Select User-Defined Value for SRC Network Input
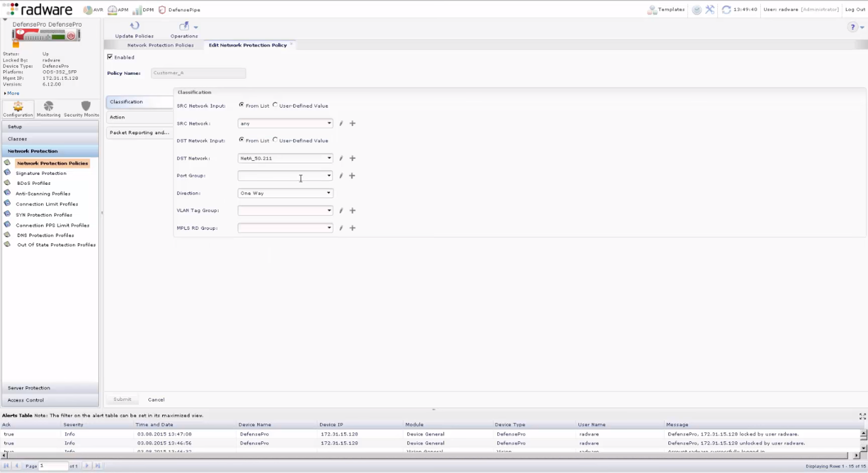 (275, 105)
